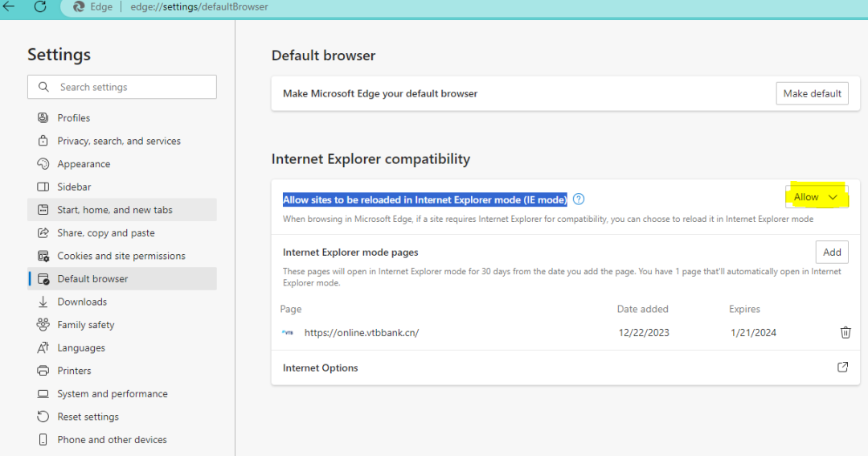Open the Allow dropdown for IE mode
868x456 pixels.
click(x=816, y=197)
